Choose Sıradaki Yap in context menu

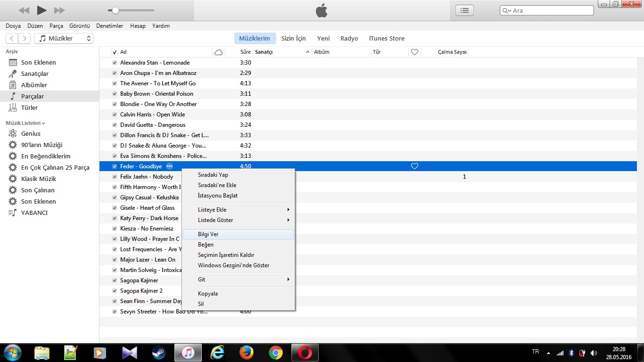239,174
